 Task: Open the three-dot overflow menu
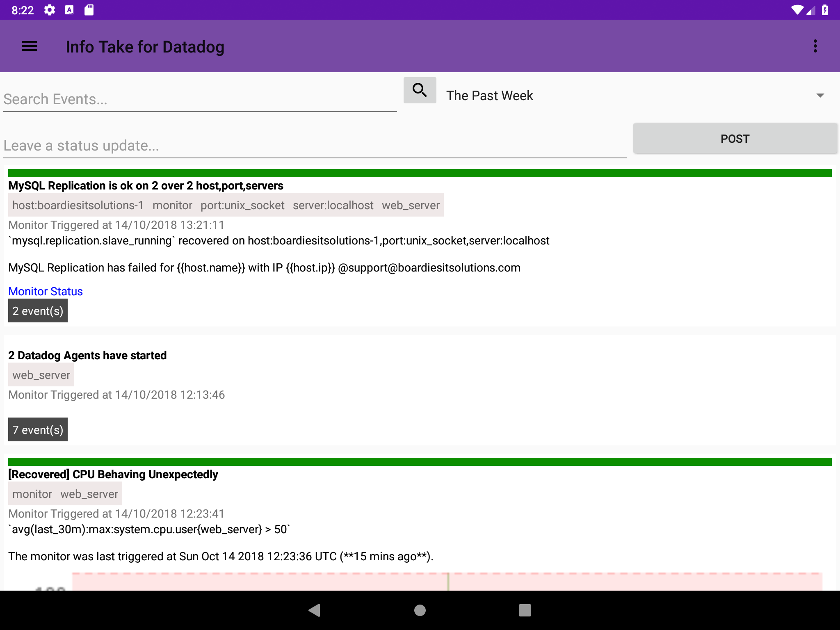(815, 46)
